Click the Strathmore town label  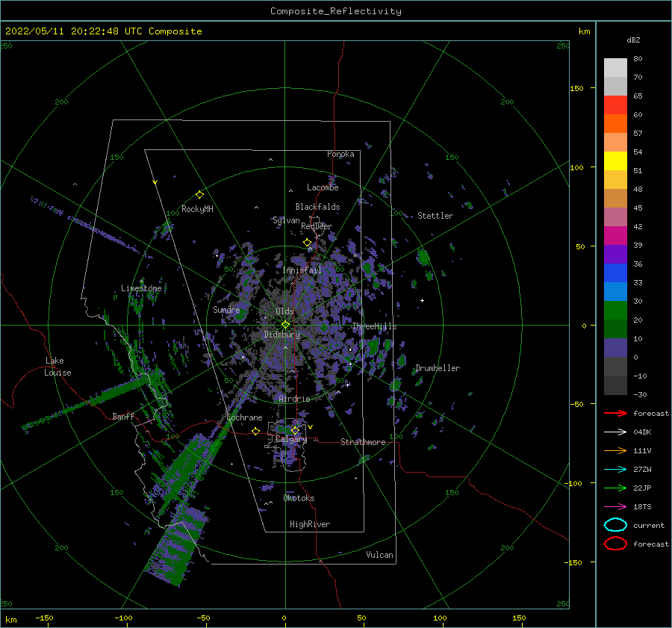363,442
